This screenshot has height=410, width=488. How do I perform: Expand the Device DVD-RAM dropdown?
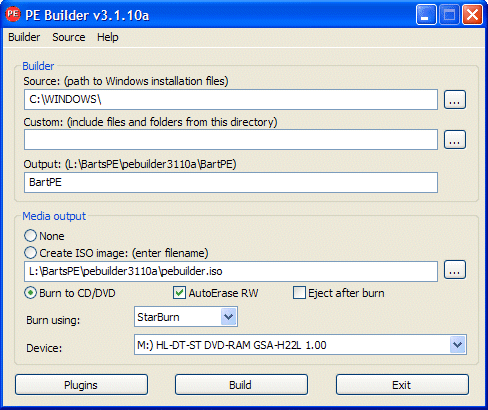coord(457,345)
